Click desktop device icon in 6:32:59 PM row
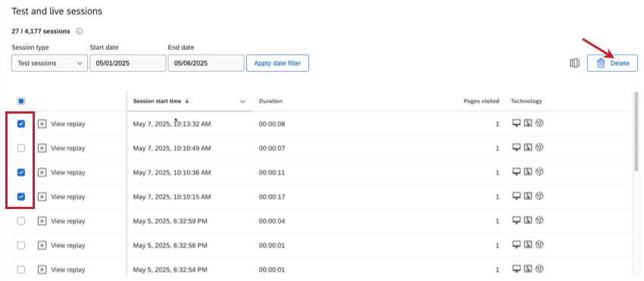The width and height of the screenshot is (644, 281). click(517, 220)
